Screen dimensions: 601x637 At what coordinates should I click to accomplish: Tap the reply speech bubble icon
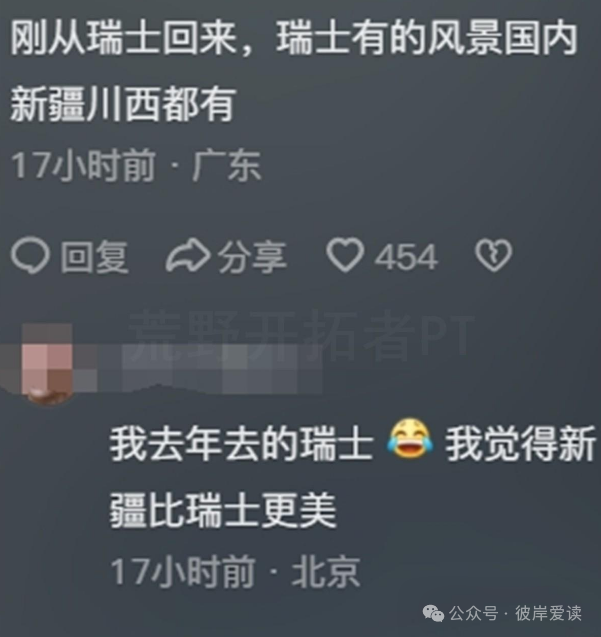point(30,255)
